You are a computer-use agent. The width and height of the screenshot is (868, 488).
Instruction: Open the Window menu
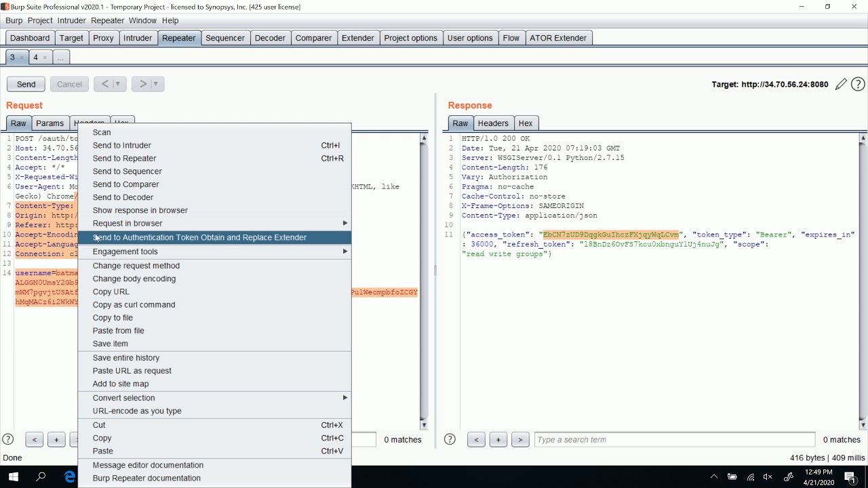click(x=142, y=20)
